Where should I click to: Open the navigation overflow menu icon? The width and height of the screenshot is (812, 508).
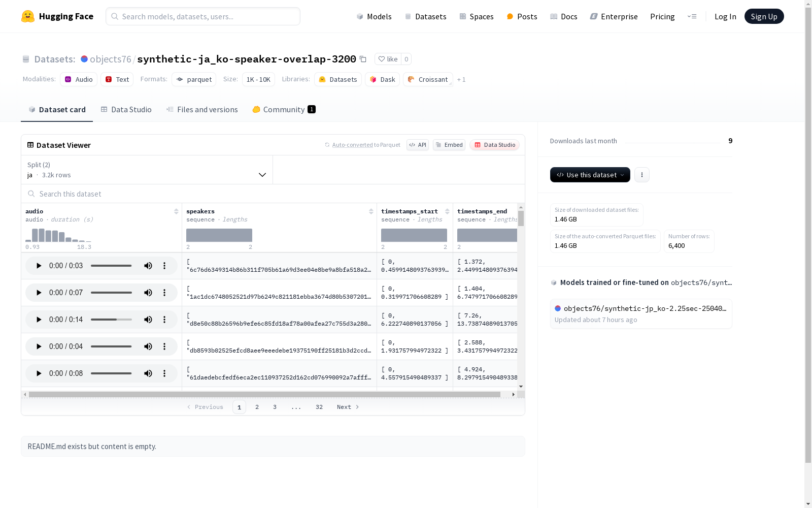pyautogui.click(x=692, y=16)
